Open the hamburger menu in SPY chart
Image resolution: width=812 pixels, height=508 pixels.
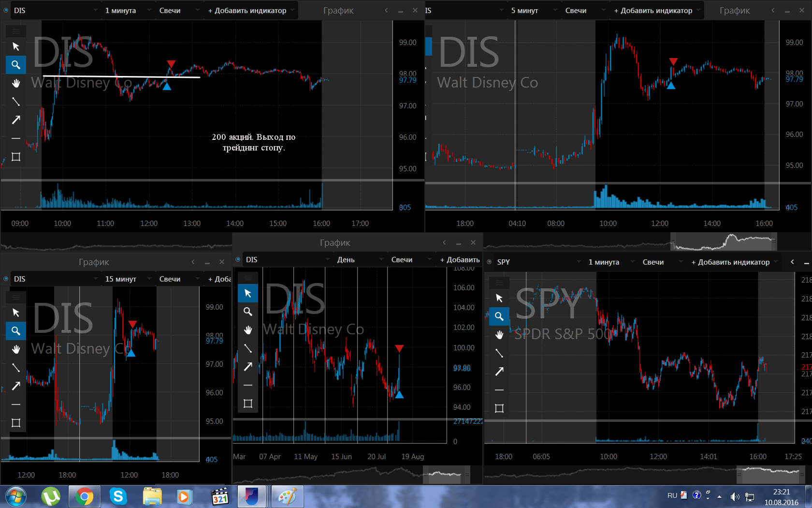(x=499, y=283)
